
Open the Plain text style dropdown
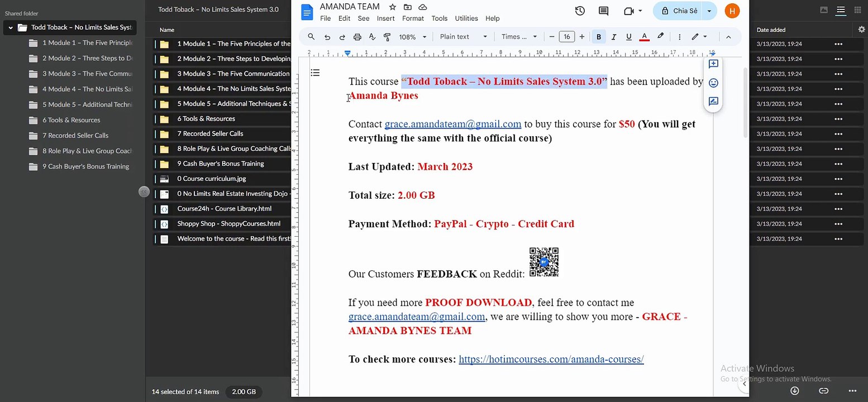point(464,37)
